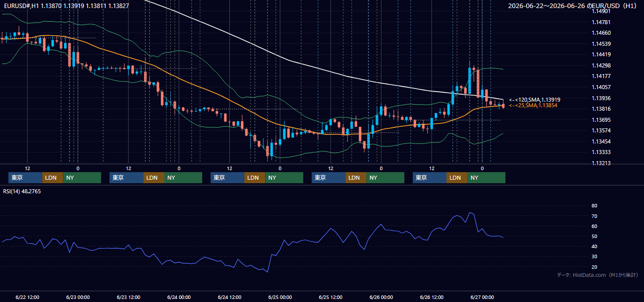Click price axis label 1.14298
The width and height of the screenshot is (644, 302).
601,65
